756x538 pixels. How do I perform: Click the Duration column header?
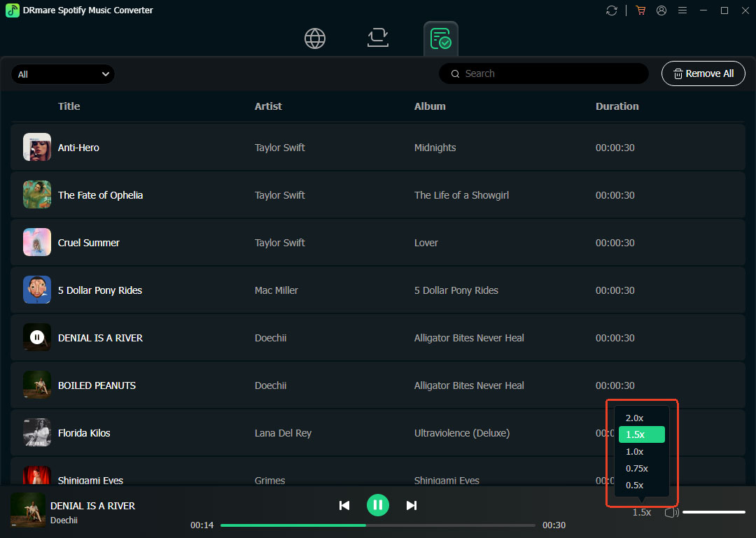[x=617, y=106]
